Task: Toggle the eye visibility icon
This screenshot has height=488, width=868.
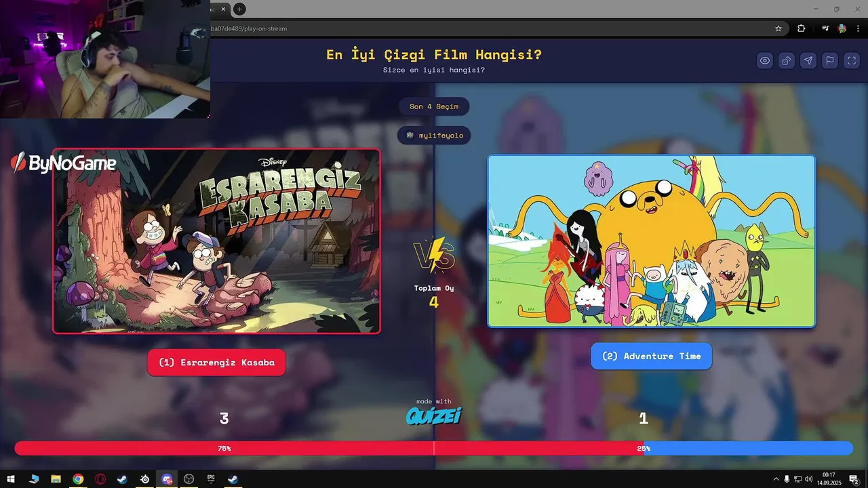Action: tap(765, 60)
